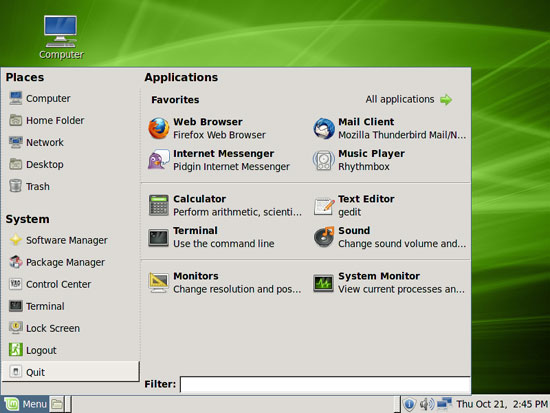Viewport: 550px width, 413px height.
Task: Open the Computer desktop icon
Action: [61, 37]
